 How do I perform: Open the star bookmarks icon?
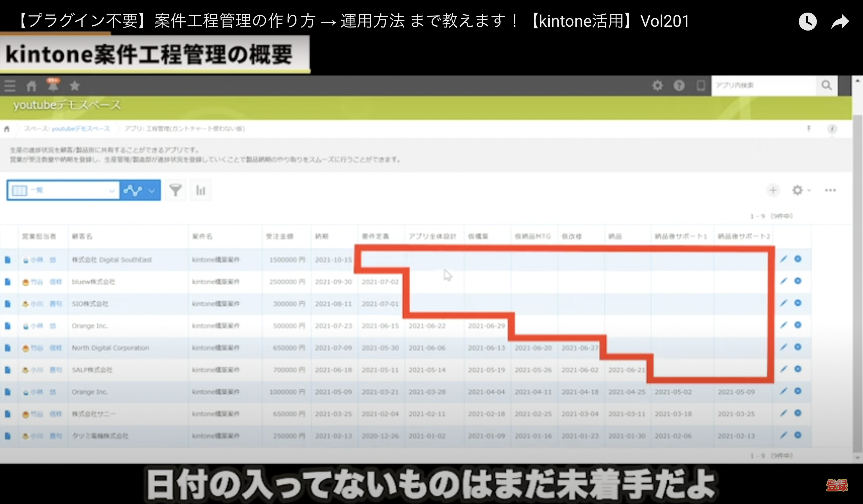[75, 85]
